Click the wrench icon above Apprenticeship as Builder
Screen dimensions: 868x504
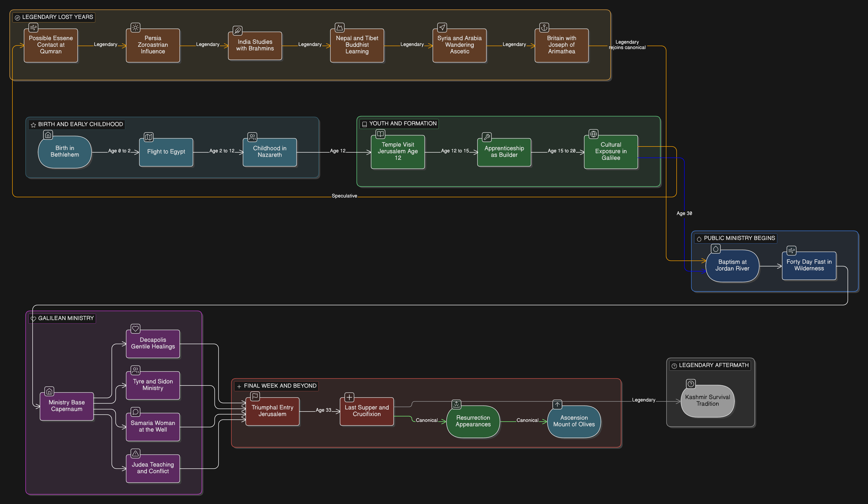[487, 137]
